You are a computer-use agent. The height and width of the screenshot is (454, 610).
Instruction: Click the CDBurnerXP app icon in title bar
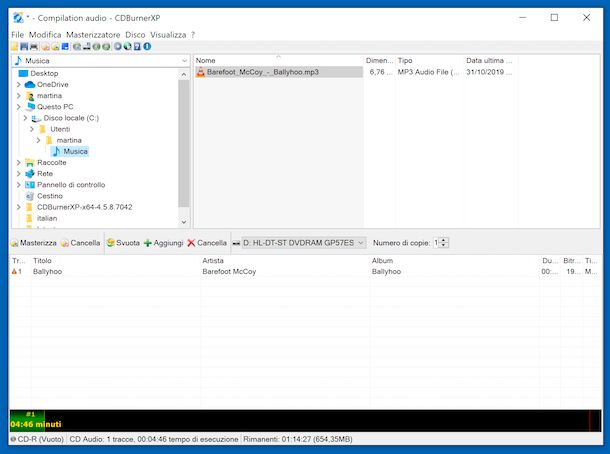pos(18,18)
